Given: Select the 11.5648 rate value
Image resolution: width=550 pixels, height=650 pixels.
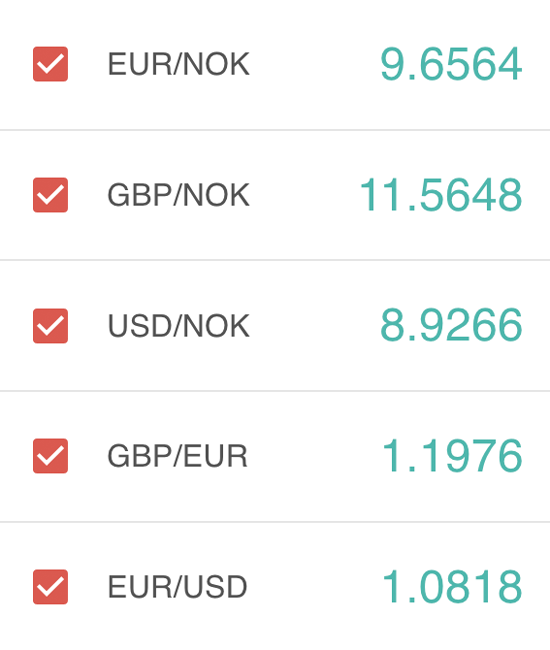Looking at the screenshot, I should tap(441, 195).
